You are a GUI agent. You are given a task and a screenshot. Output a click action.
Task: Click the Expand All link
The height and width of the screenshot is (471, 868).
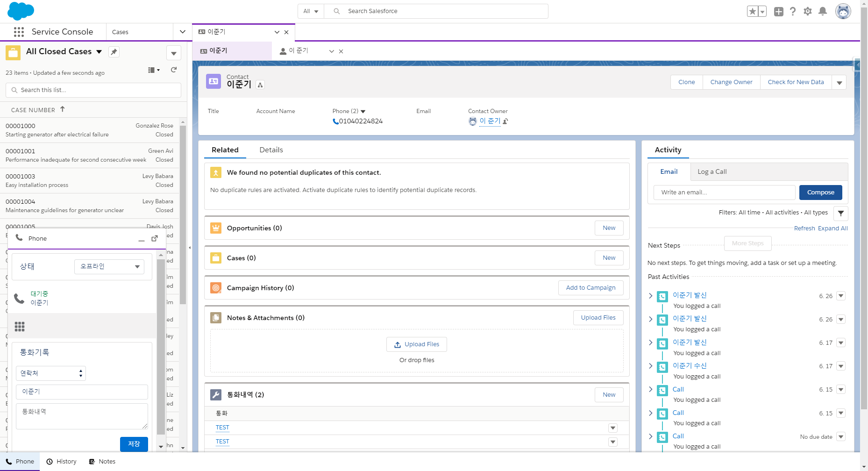(833, 228)
